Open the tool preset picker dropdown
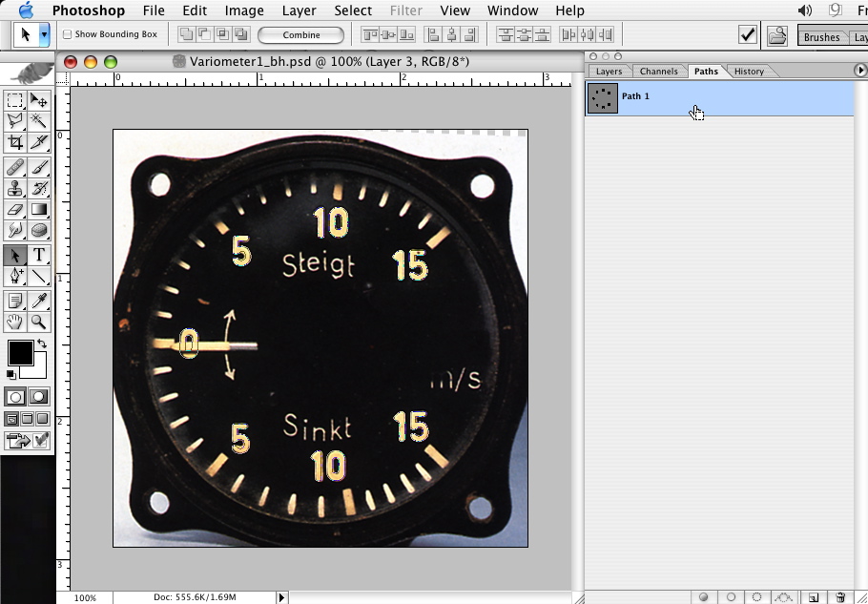 [44, 34]
